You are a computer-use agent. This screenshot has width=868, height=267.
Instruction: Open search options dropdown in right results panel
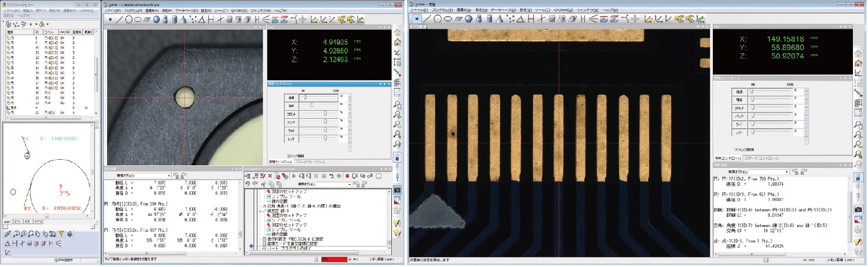pos(787,172)
